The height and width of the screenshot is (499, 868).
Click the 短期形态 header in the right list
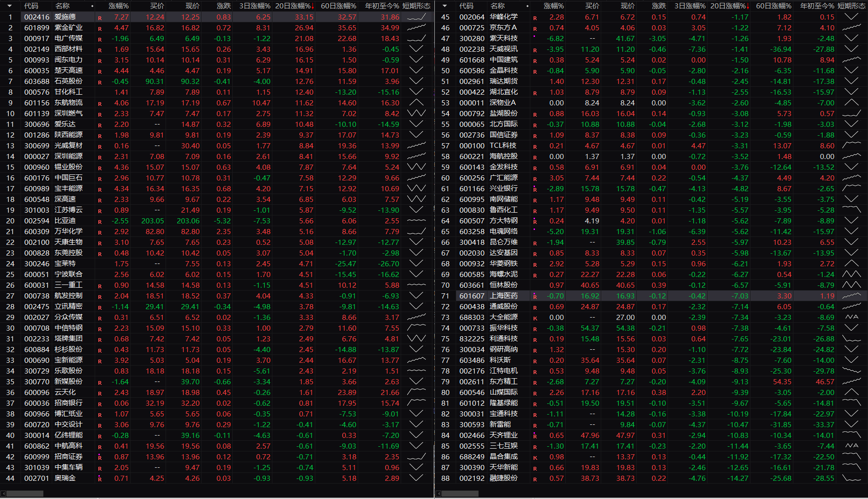point(852,6)
